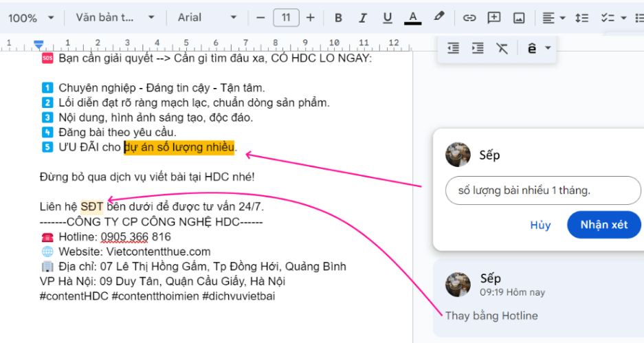
Task: Open the text color picker
Action: coord(413,18)
